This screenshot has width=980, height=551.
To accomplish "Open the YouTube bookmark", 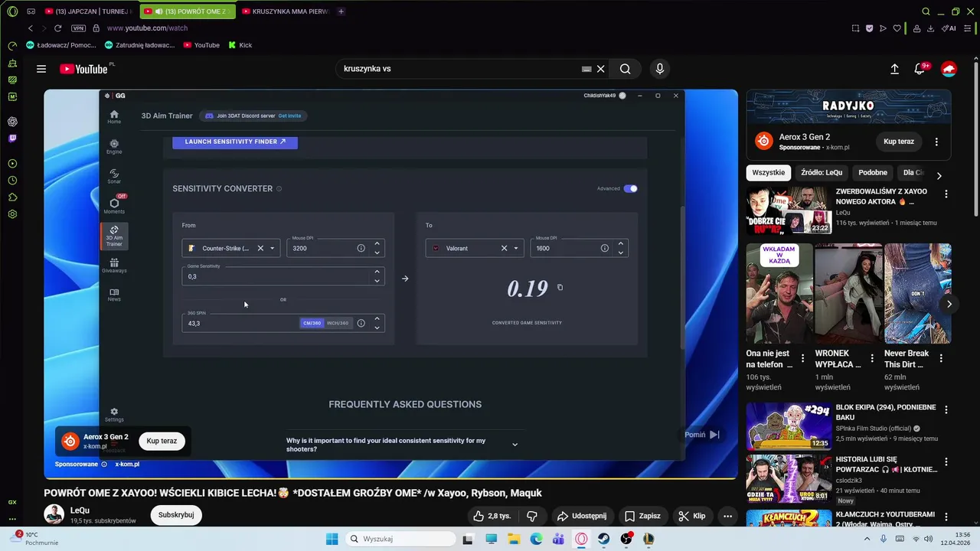I will coord(201,45).
